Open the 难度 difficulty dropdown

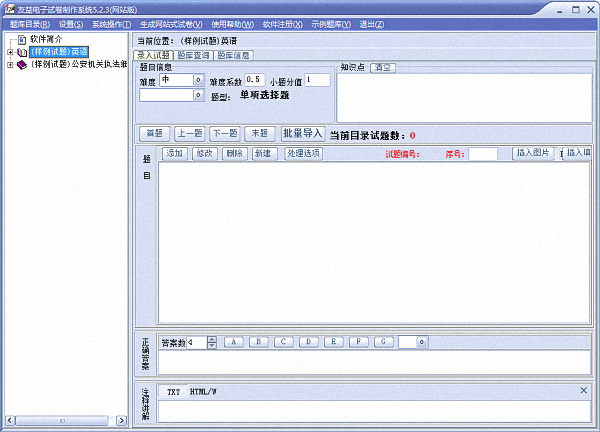(197, 80)
